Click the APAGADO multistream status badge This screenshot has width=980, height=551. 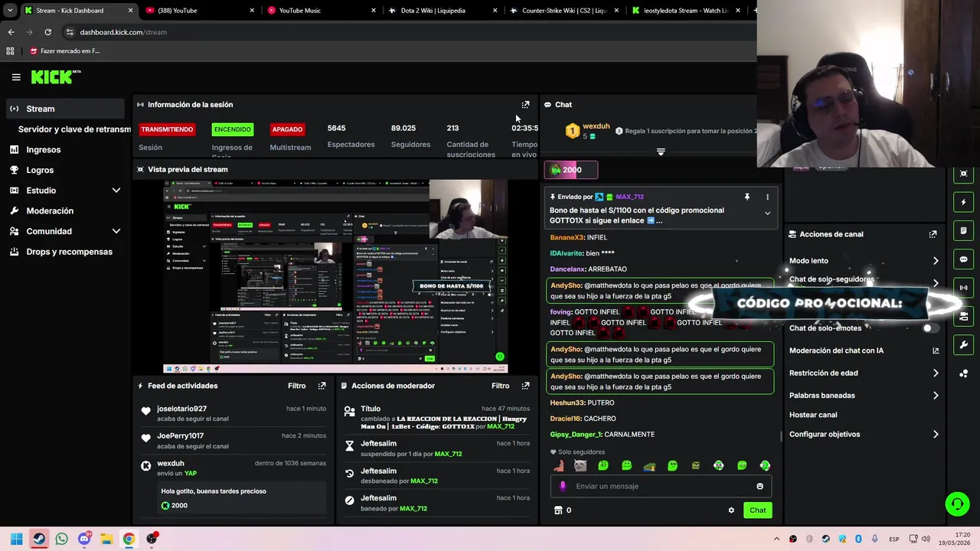point(287,129)
